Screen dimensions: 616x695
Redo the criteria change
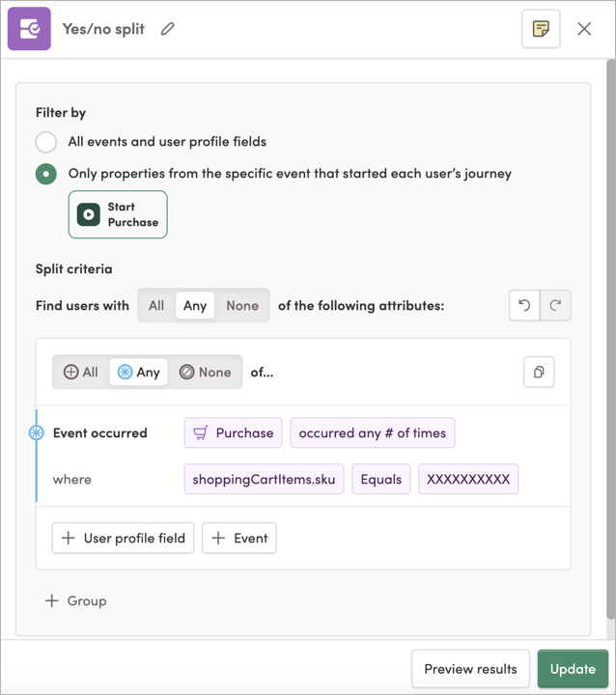point(555,305)
